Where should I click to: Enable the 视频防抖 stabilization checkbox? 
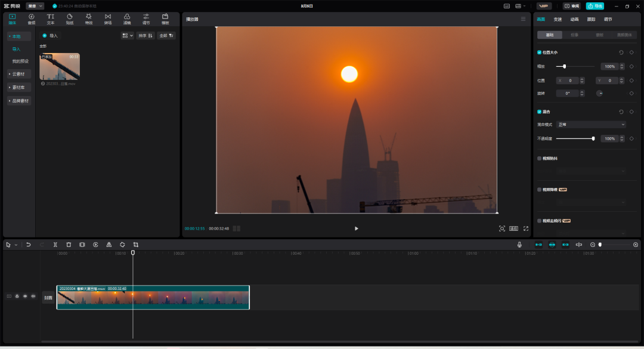coord(540,159)
